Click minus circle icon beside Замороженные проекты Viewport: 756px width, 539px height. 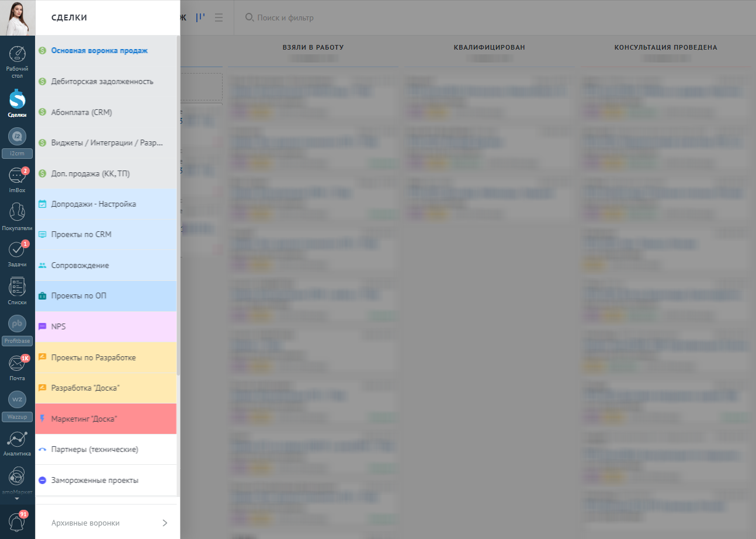pyautogui.click(x=42, y=480)
